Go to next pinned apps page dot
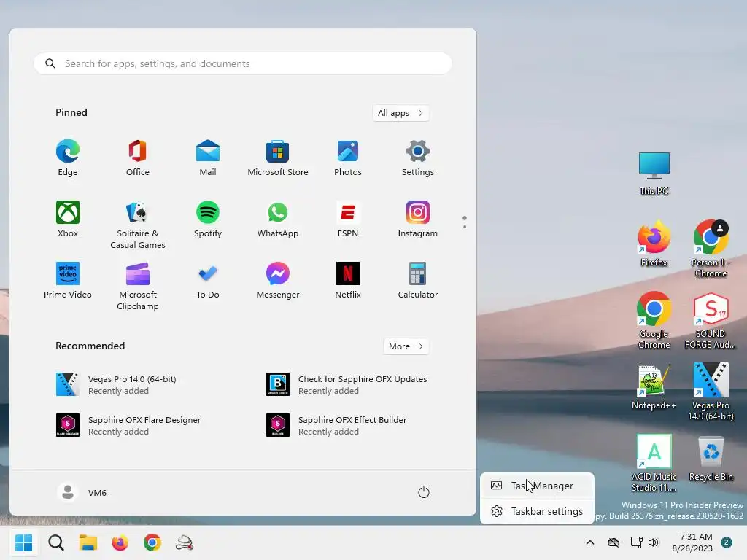The width and height of the screenshot is (747, 560). coord(465,227)
